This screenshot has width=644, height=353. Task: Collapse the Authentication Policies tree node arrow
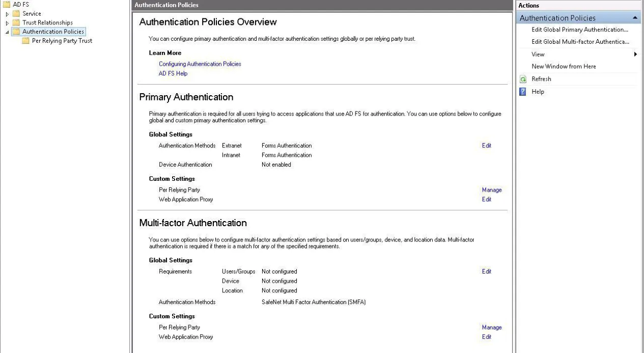point(7,32)
